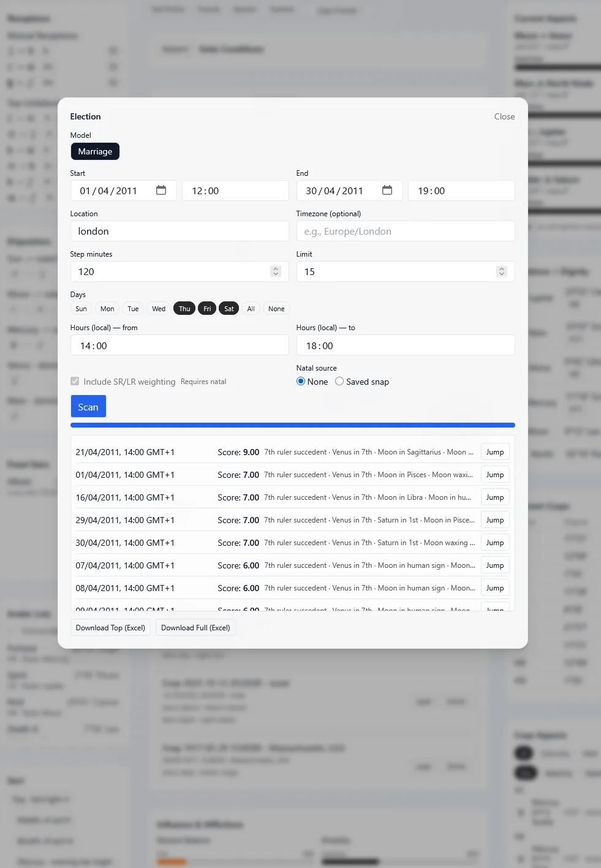Click the Timezone optional input field

coord(406,231)
